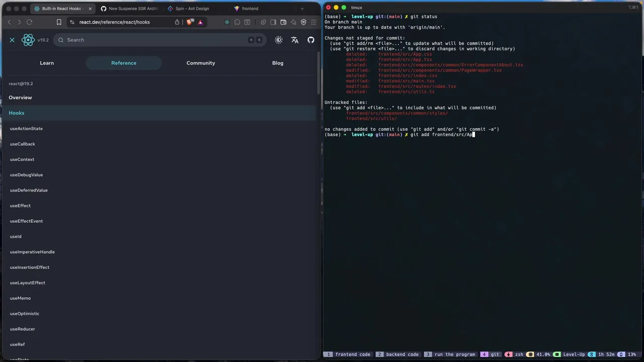
Task: Switch to tmux window 2 backend code
Action: pyautogui.click(x=398, y=354)
